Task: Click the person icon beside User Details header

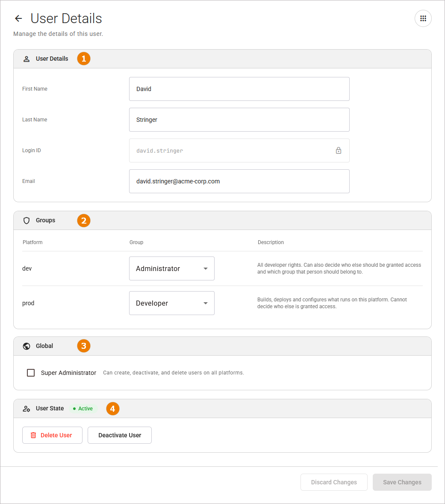Action: point(27,59)
